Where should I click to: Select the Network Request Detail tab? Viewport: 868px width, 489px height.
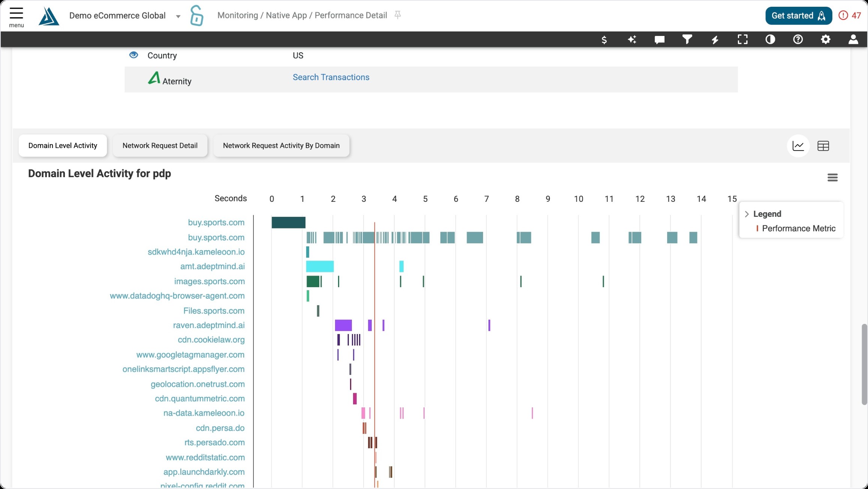pyautogui.click(x=160, y=146)
